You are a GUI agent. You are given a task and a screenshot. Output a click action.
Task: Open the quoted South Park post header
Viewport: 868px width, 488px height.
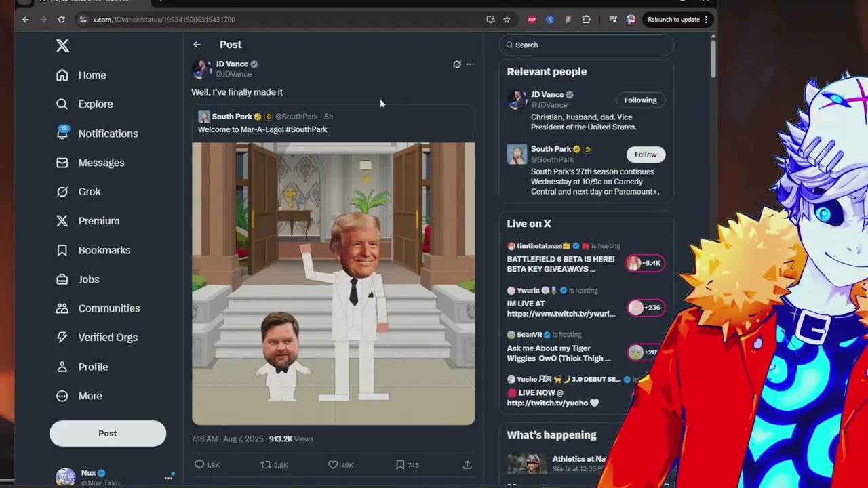[265, 117]
